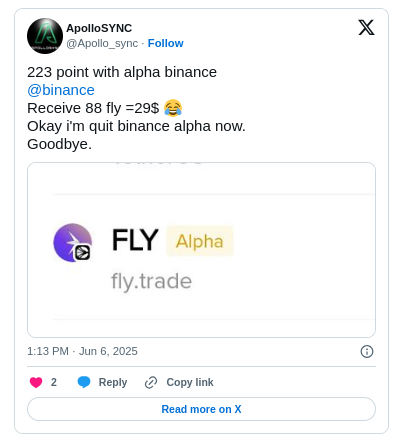This screenshot has width=399, height=443.
Task: Click the chain link copy icon
Action: coord(151,382)
